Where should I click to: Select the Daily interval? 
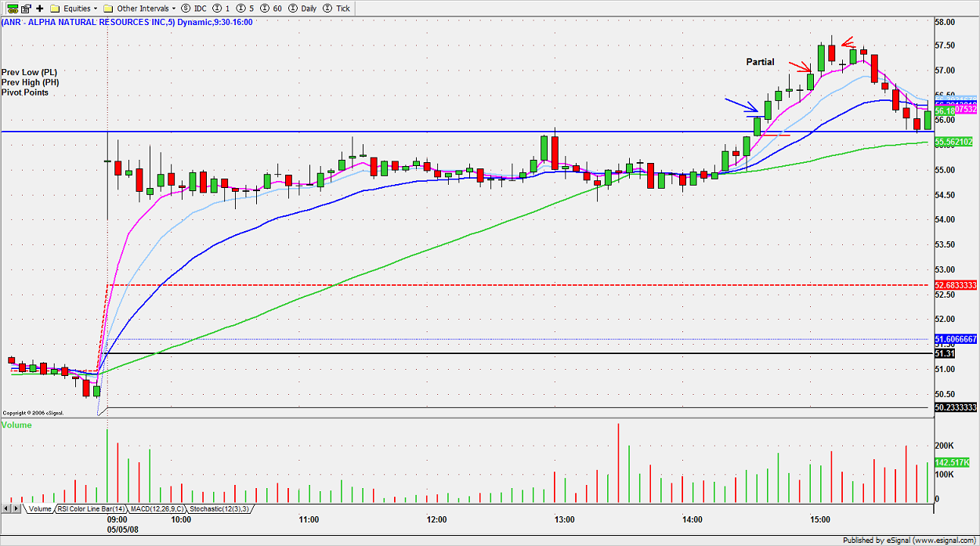[x=302, y=8]
